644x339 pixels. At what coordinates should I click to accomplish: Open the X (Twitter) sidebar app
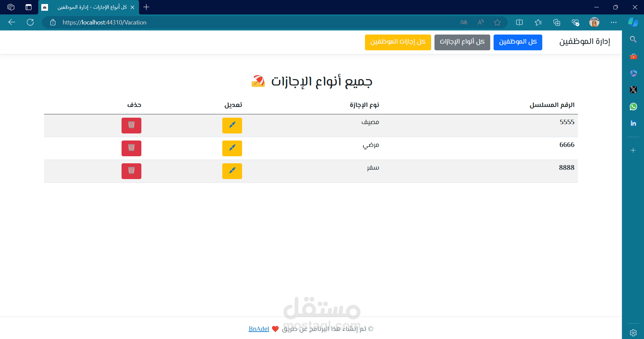633,90
